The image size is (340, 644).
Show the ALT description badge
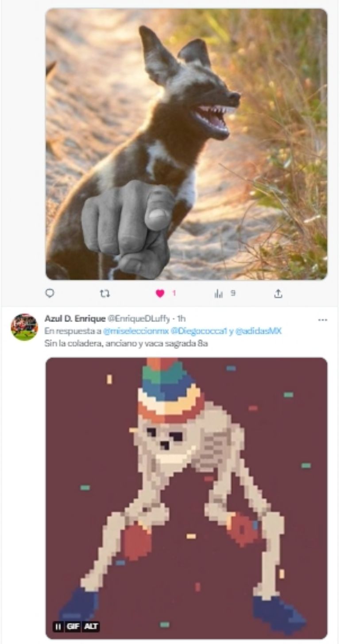point(91,626)
